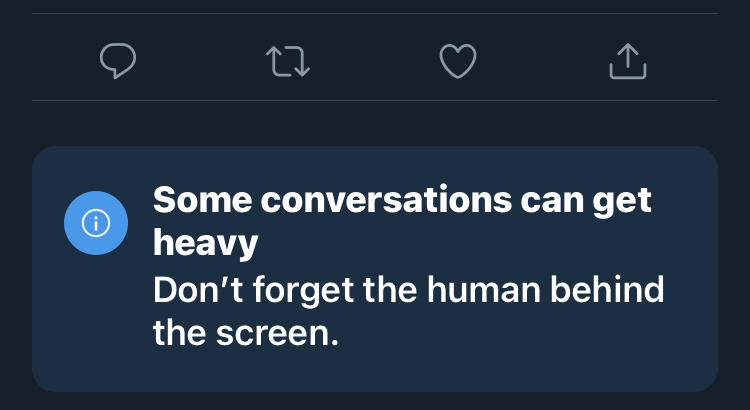Toggle the like heart on this tweet
This screenshot has height=410, width=750.
458,61
